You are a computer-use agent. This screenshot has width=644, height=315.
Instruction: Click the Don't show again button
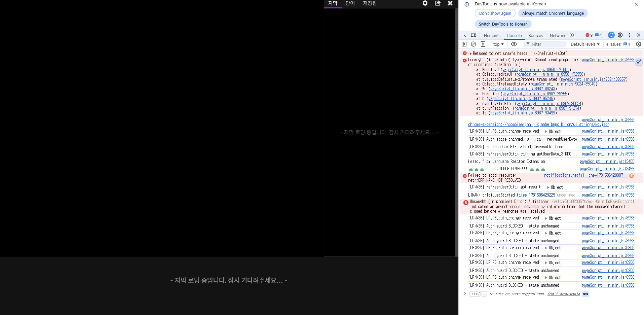click(x=495, y=13)
